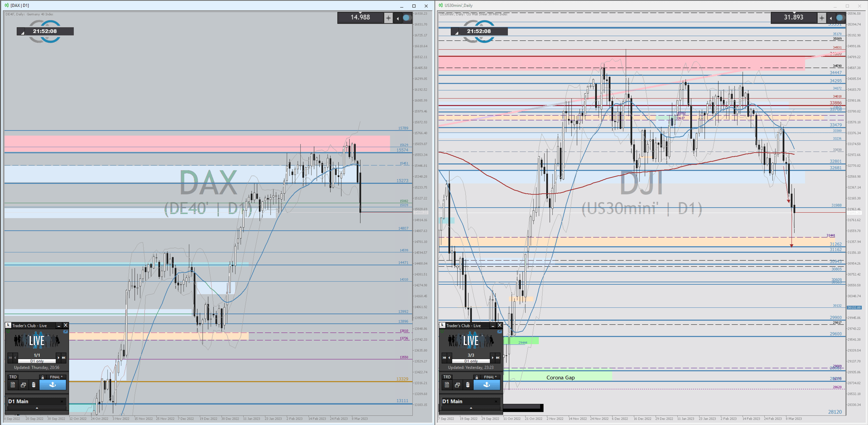
Task: Click the 'D1 only' filter in the DAX panel
Action: click(x=37, y=361)
